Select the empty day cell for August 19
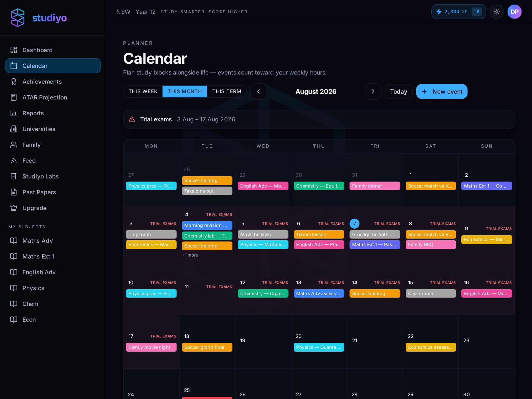Viewport: 532px width, 399px height. 263,341
